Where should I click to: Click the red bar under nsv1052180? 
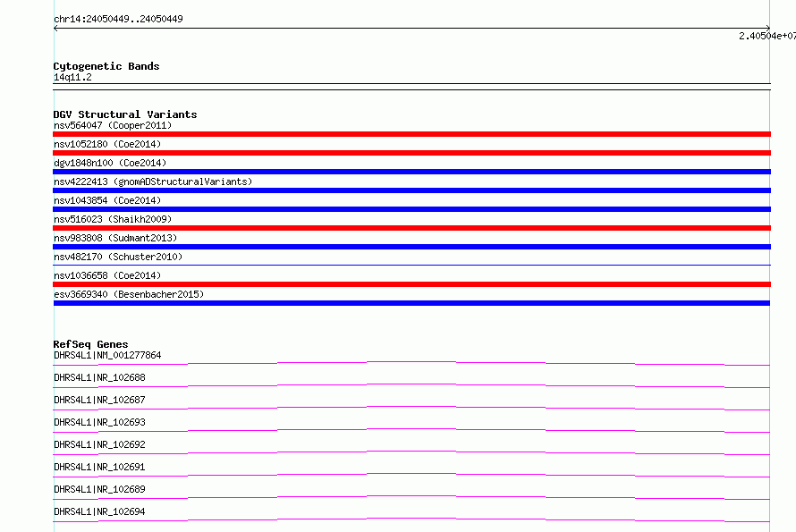(x=411, y=153)
